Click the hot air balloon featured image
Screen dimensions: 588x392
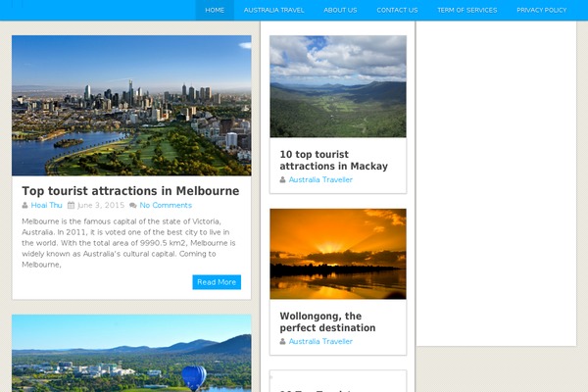(x=131, y=354)
